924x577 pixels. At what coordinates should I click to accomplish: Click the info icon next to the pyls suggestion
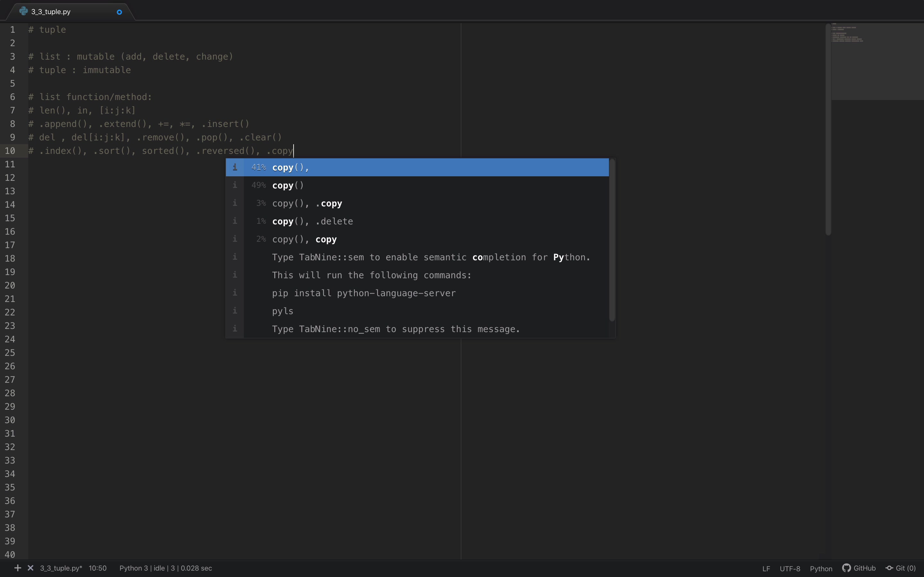pos(235,311)
